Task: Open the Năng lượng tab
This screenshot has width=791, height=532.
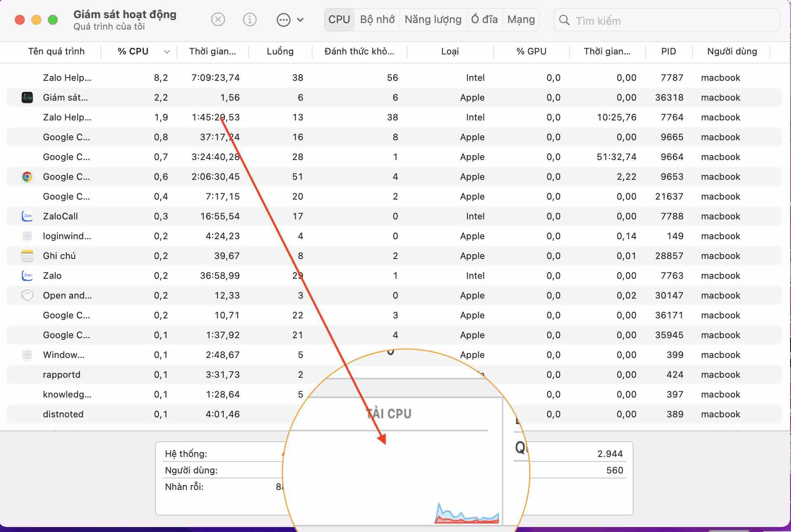Action: tap(433, 20)
